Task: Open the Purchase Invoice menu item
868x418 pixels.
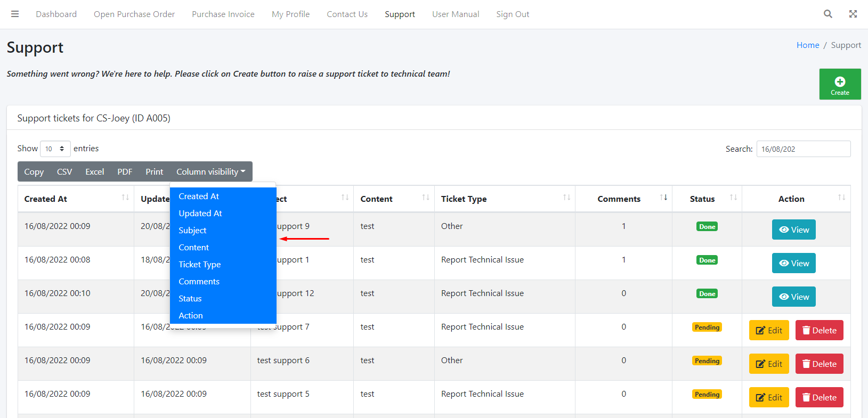Action: pyautogui.click(x=223, y=14)
